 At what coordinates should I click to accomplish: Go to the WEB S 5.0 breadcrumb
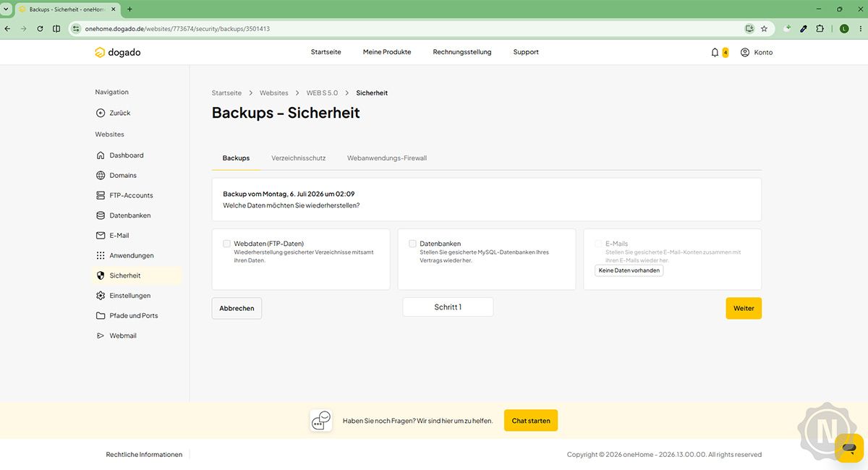322,93
